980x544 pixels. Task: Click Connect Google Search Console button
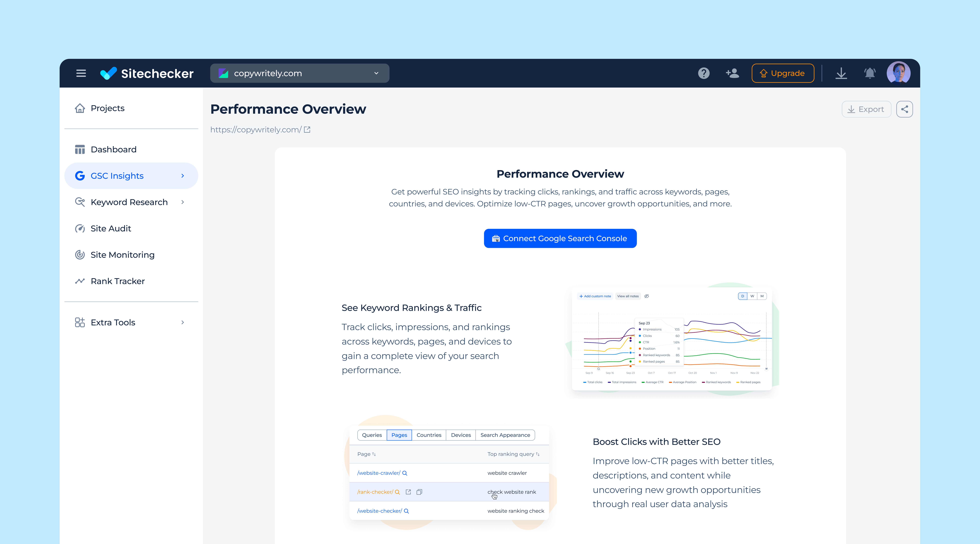pyautogui.click(x=560, y=238)
